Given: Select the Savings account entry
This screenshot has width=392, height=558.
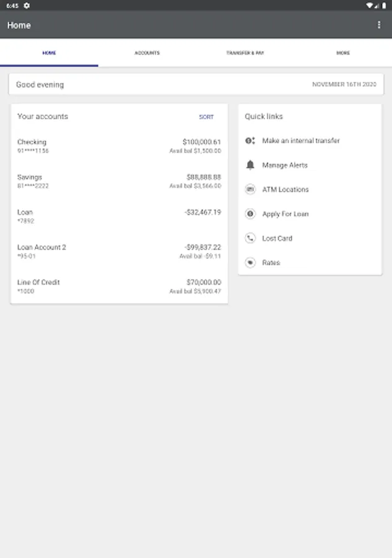Looking at the screenshot, I should coord(119,181).
